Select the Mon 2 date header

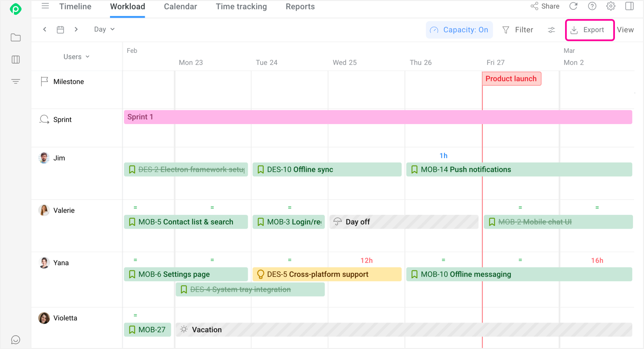point(574,63)
